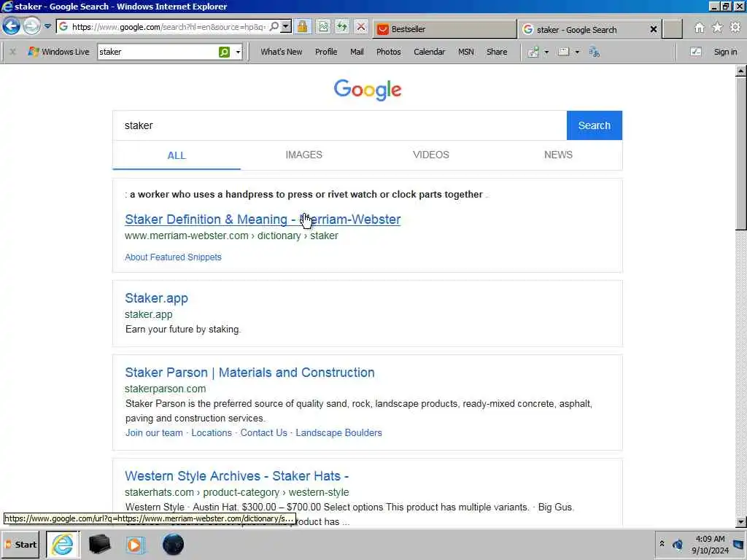Image resolution: width=747 pixels, height=560 pixels.
Task: Go back with the browser Back arrow
Action: 11,26
